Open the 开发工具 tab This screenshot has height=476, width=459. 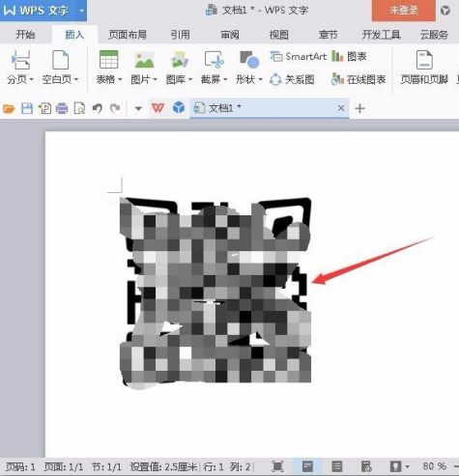point(381,35)
